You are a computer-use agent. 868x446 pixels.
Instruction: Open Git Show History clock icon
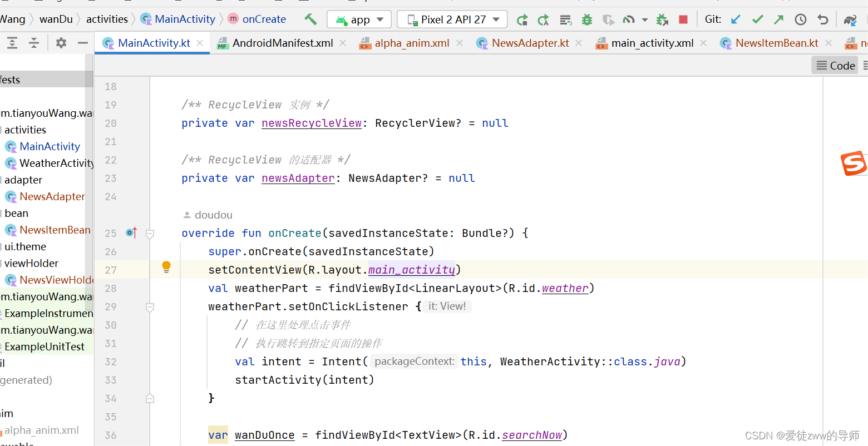(x=801, y=20)
